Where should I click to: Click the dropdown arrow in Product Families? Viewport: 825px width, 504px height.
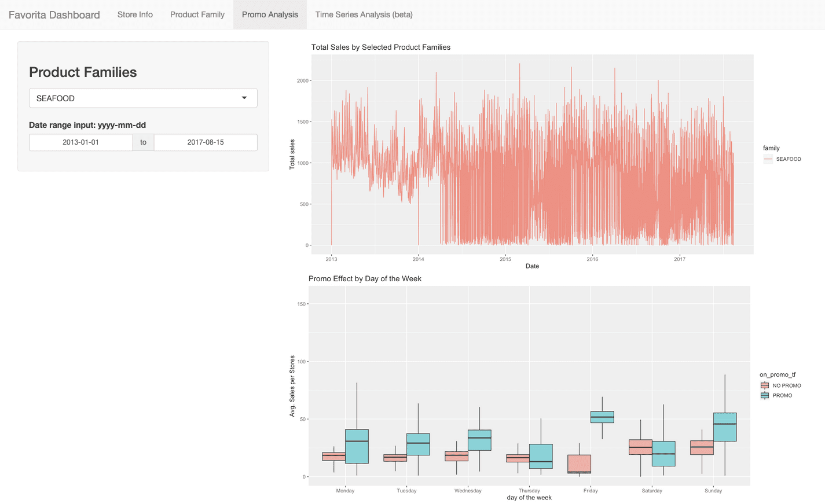pos(244,98)
